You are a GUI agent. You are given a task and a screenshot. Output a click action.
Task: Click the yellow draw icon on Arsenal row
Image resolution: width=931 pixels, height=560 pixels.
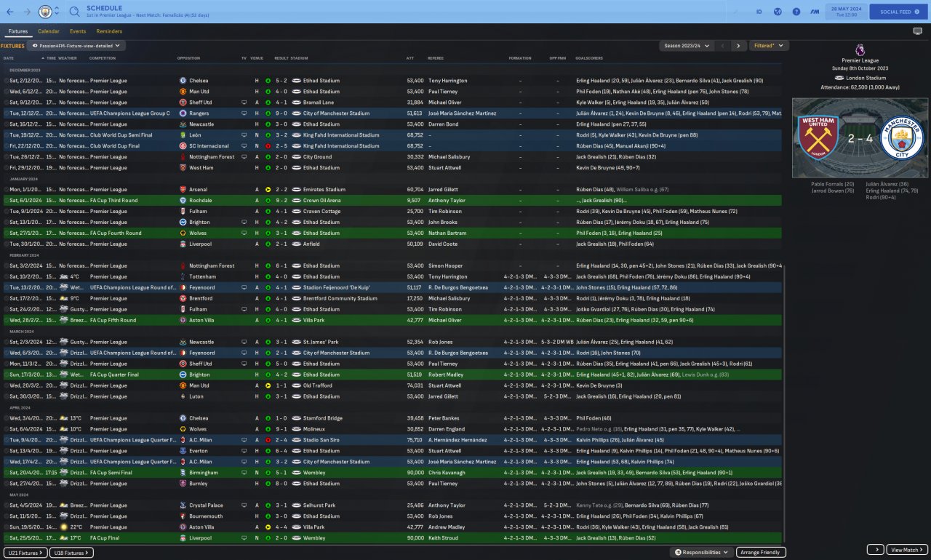[268, 189]
